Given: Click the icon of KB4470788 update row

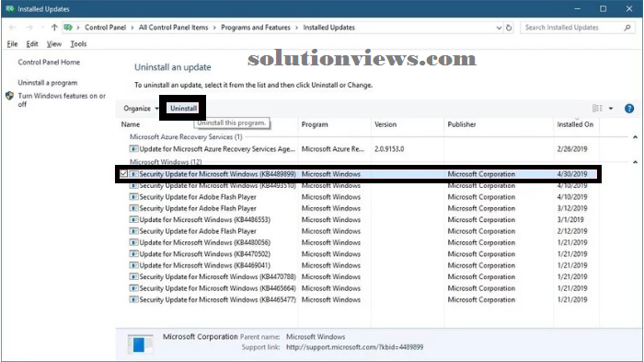Looking at the screenshot, I should coord(133,277).
